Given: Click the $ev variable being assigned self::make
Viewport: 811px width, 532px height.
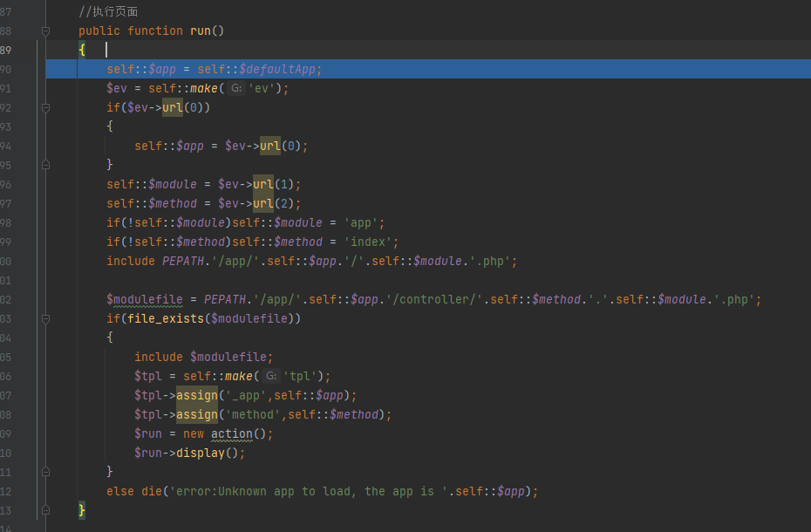Looking at the screenshot, I should coord(117,88).
